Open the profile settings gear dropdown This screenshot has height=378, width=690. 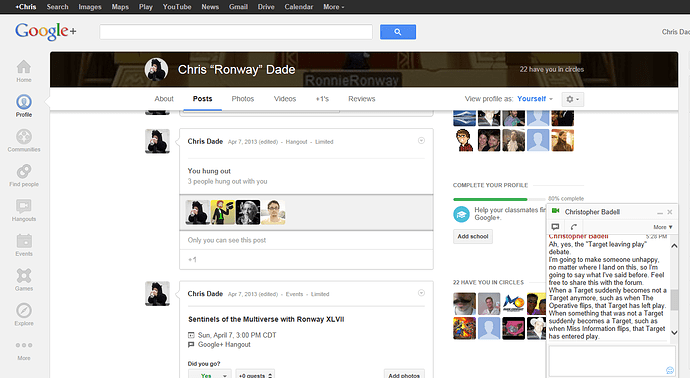point(573,99)
